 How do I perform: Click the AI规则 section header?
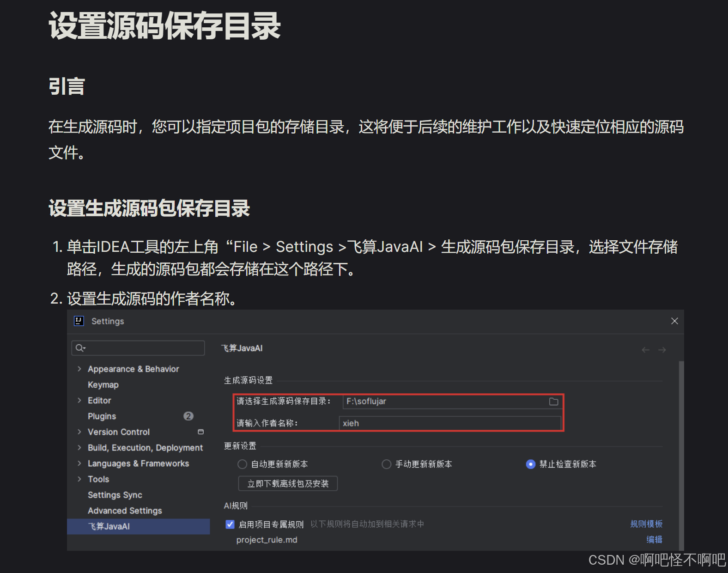pyautogui.click(x=236, y=506)
